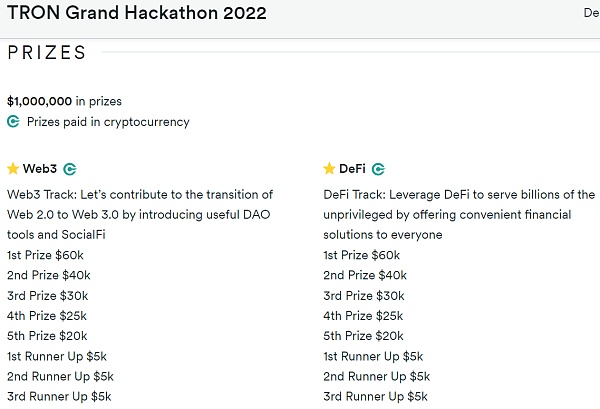Select the DeFi track title
600x409 pixels.
(352, 169)
